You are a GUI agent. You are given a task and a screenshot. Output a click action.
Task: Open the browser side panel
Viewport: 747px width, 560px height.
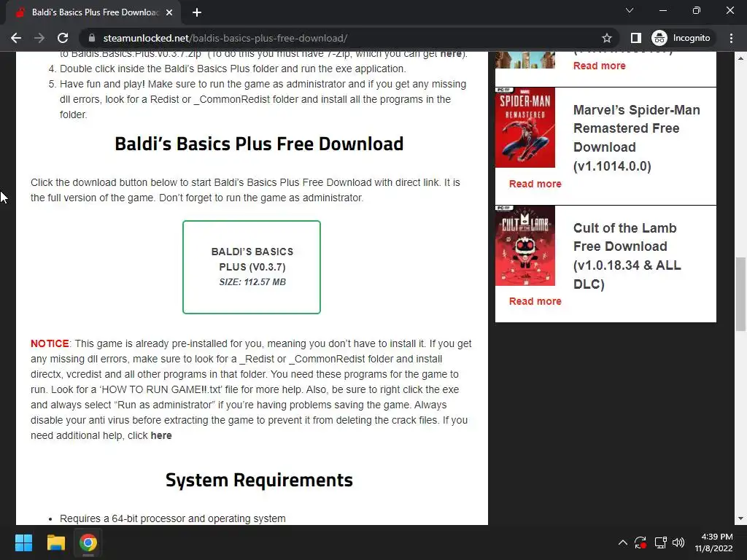pyautogui.click(x=635, y=38)
